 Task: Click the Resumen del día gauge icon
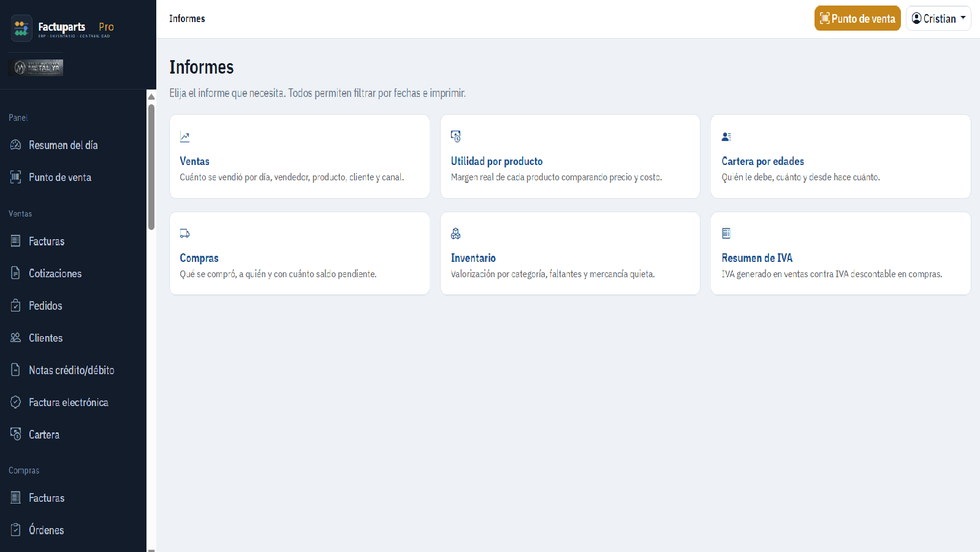pyautogui.click(x=16, y=145)
